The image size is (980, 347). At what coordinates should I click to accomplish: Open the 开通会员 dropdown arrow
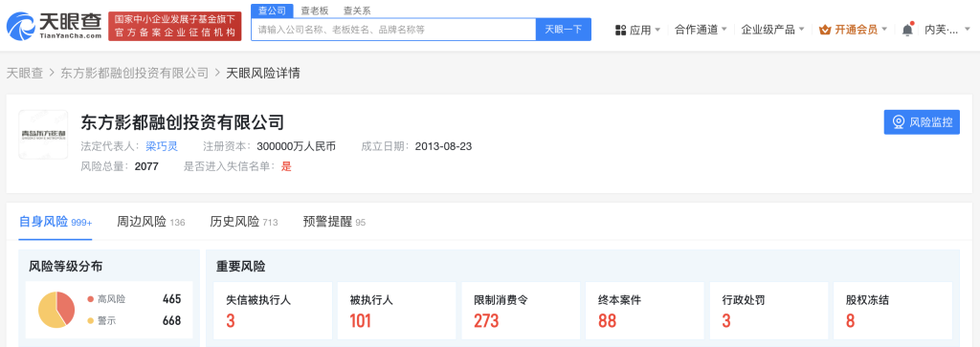coord(884,30)
